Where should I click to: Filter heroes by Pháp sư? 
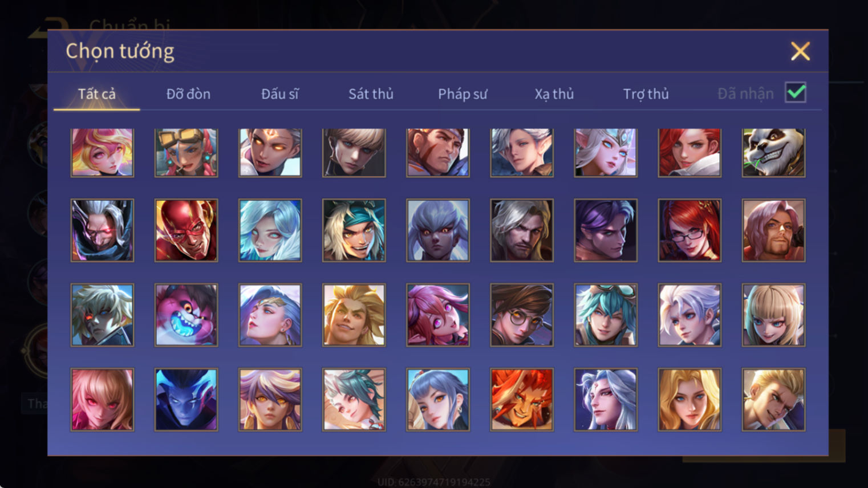click(x=463, y=93)
